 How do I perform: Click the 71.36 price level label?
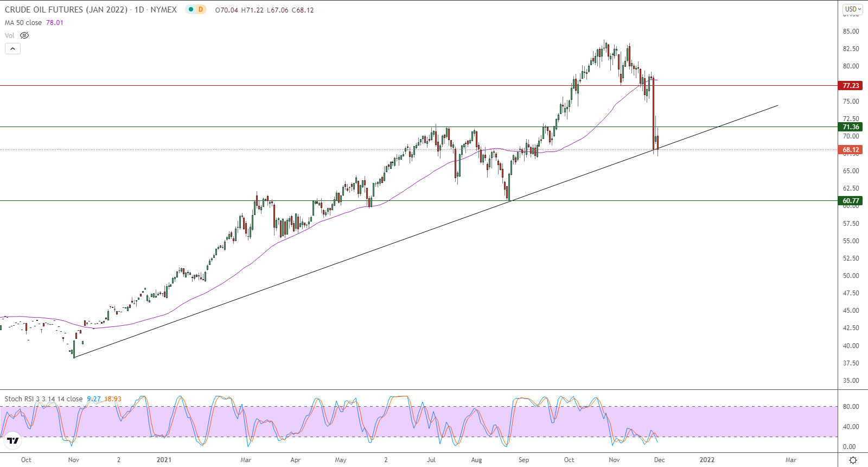tap(851, 127)
